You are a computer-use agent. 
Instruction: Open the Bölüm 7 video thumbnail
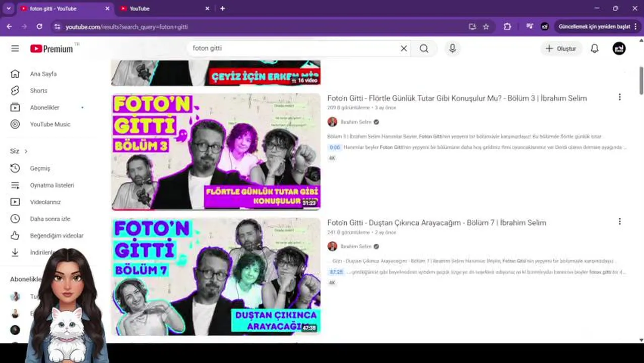coord(216,276)
